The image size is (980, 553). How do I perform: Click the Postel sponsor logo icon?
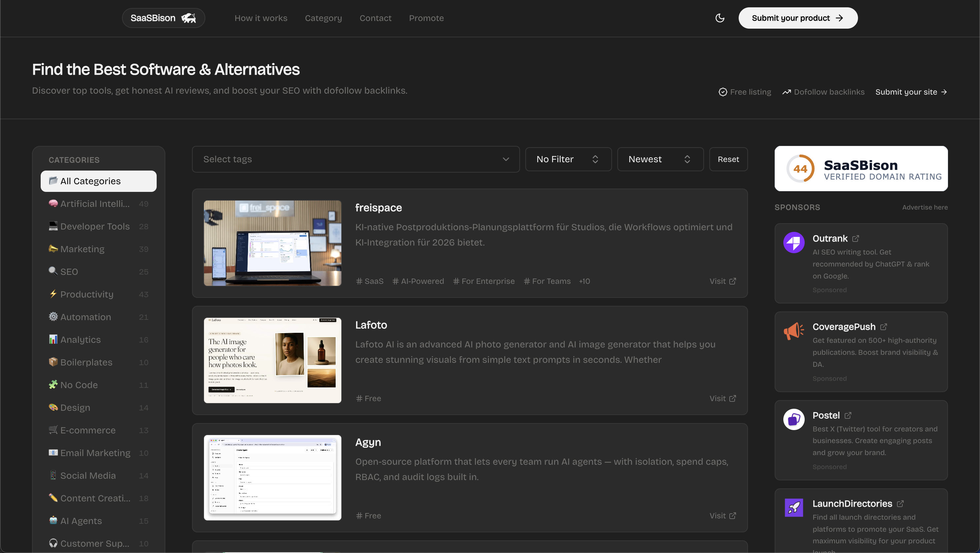[x=794, y=419]
